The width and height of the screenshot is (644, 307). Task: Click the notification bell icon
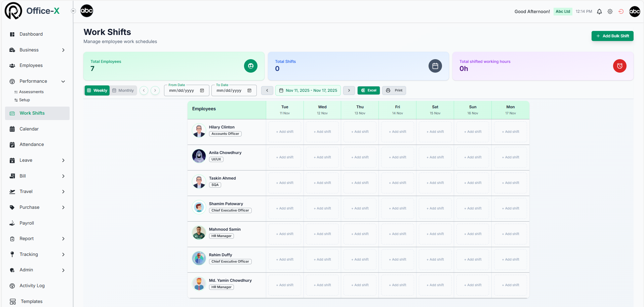pyautogui.click(x=599, y=12)
